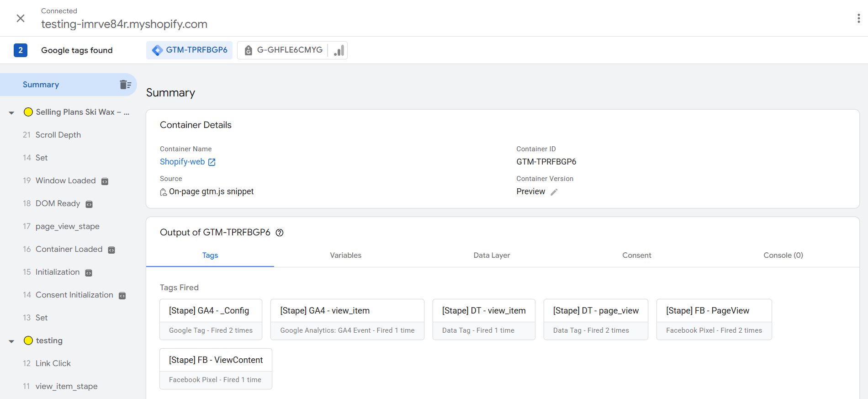
Task: Click the GTM-TPRFBGP6 Container ID value
Action: coord(546,162)
